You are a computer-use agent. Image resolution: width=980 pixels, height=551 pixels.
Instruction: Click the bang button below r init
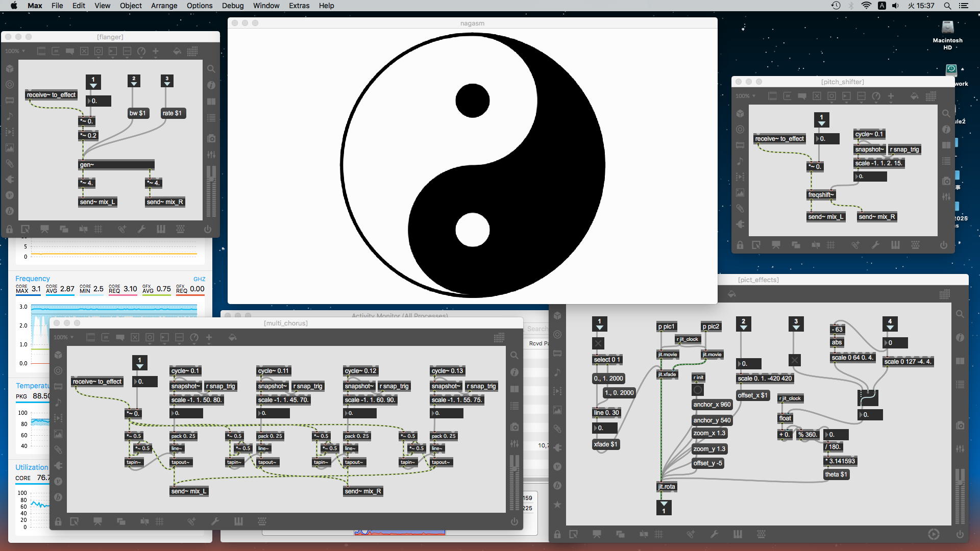pos(698,390)
